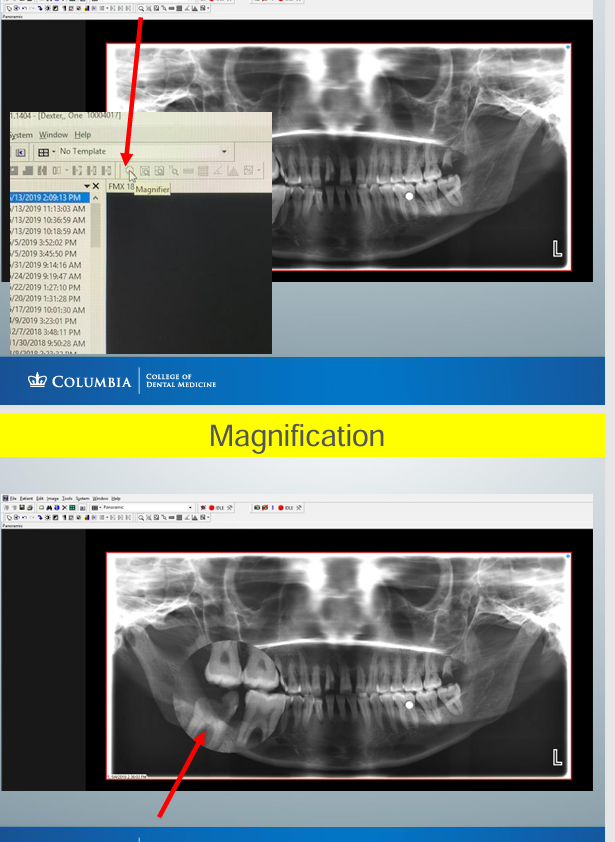The height and width of the screenshot is (842, 615).
Task: Select the Magnifier tool in the inset toolbar
Action: pyautogui.click(x=130, y=171)
